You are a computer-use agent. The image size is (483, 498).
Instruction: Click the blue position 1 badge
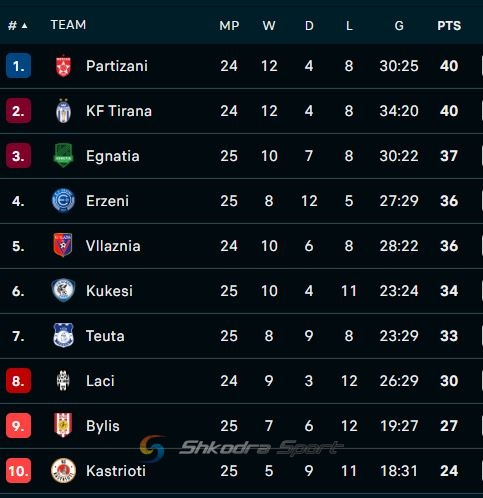[18, 66]
